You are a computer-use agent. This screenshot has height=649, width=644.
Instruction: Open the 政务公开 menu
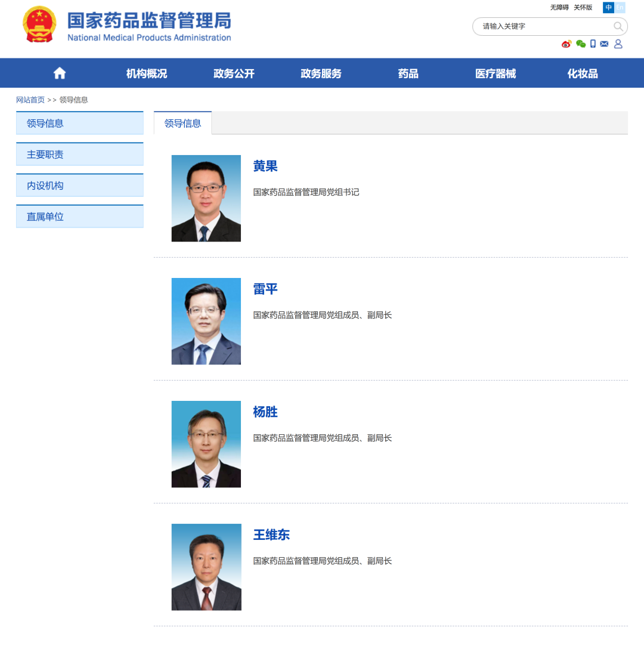tap(234, 74)
